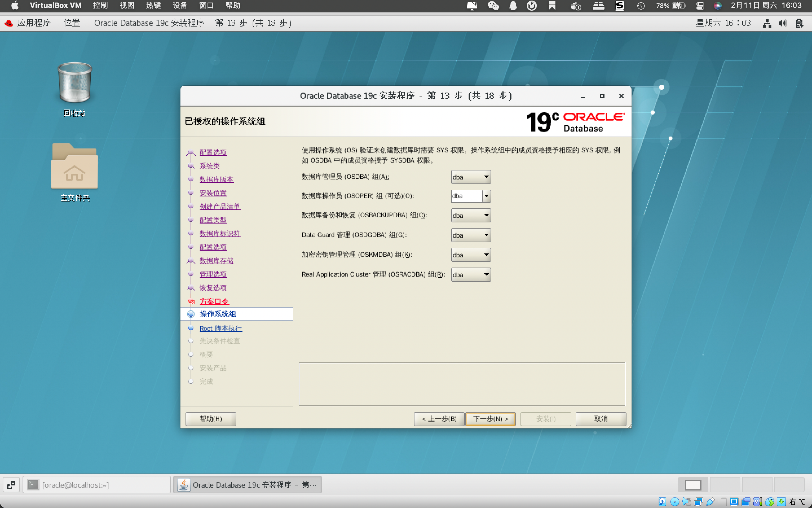Screen dimensions: 812x508
Task: Go to the 系统类 step link
Action: click(210, 166)
